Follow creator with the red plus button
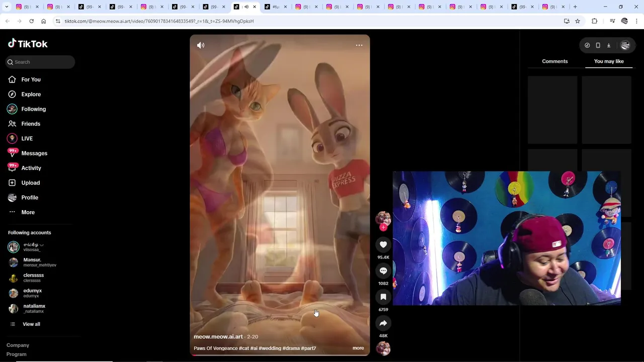 (383, 227)
